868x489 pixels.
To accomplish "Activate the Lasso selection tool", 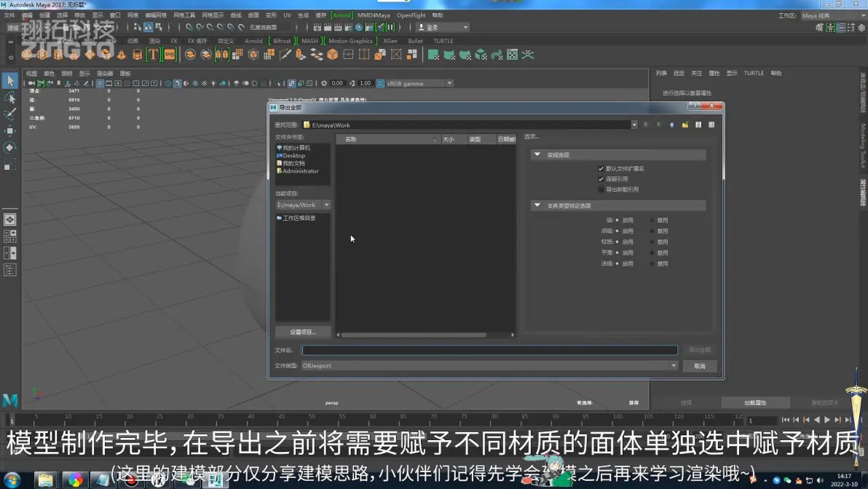I will click(10, 98).
